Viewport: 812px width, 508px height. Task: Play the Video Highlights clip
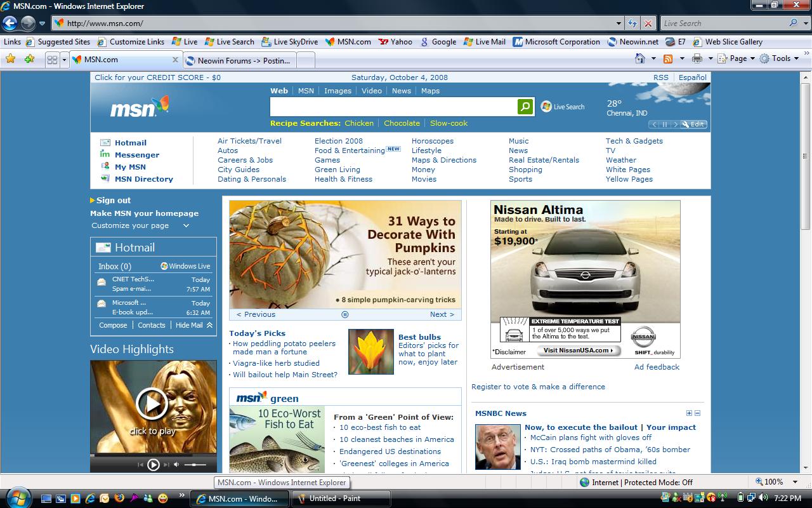click(152, 403)
